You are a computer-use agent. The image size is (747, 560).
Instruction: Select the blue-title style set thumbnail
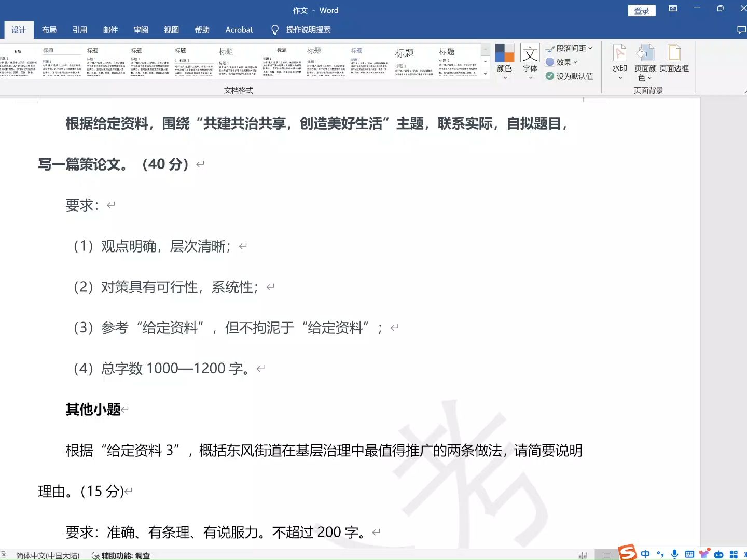(370, 61)
